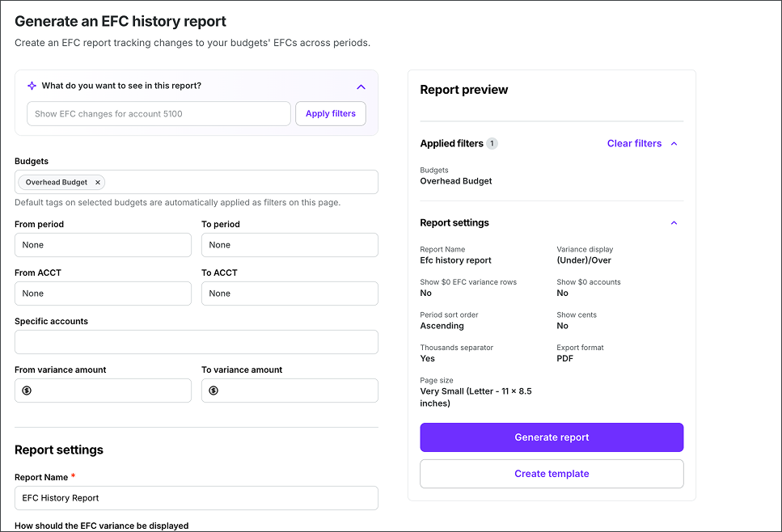Click the 'Very Small (Letter - 11 × 8.5 inches)' page size value
The image size is (782, 532).
(476, 397)
